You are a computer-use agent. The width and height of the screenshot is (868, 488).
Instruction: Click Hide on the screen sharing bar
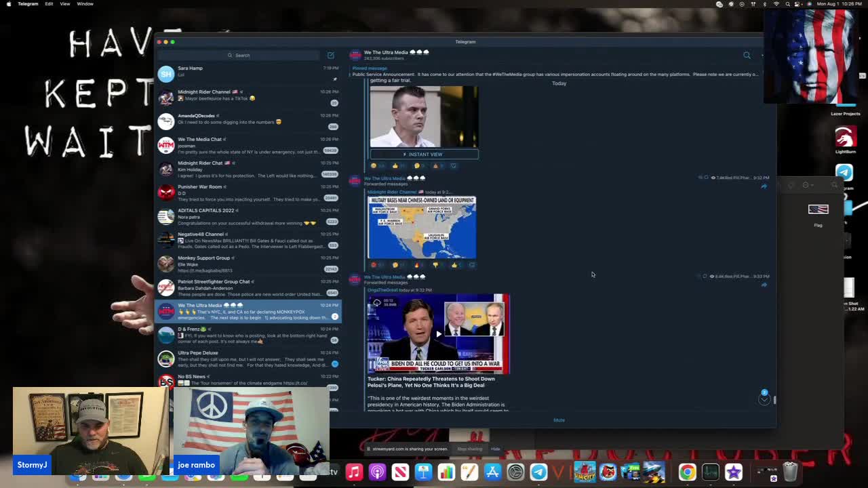(x=496, y=449)
